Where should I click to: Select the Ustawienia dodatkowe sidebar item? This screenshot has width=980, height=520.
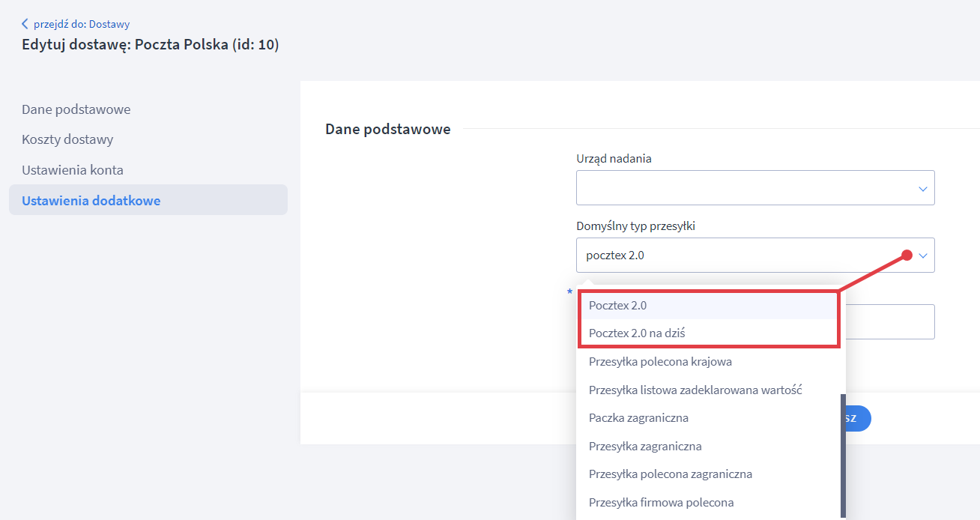[148, 200]
